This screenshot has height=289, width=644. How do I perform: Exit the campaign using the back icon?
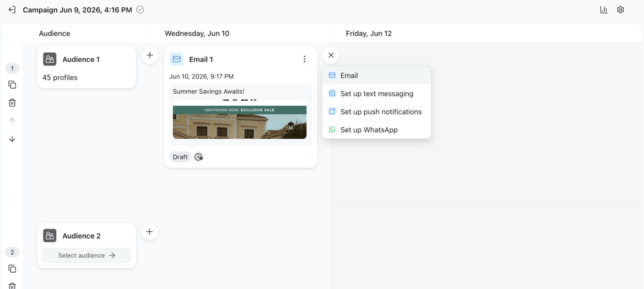coord(12,10)
